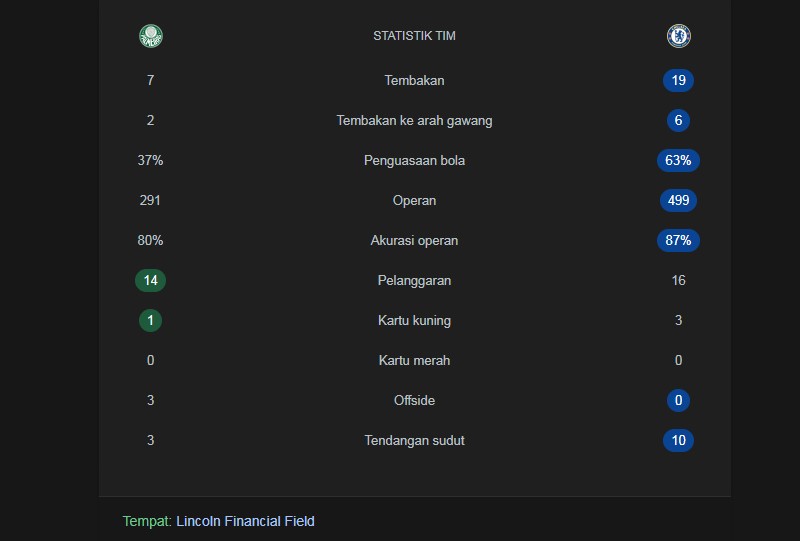The height and width of the screenshot is (541, 800).
Task: Select the Akurasi operan label
Action: [414, 240]
